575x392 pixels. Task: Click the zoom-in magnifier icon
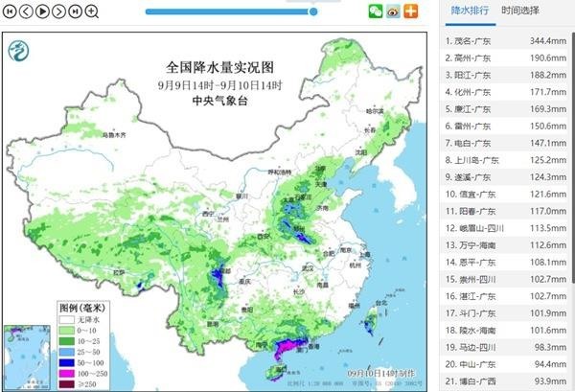point(92,12)
